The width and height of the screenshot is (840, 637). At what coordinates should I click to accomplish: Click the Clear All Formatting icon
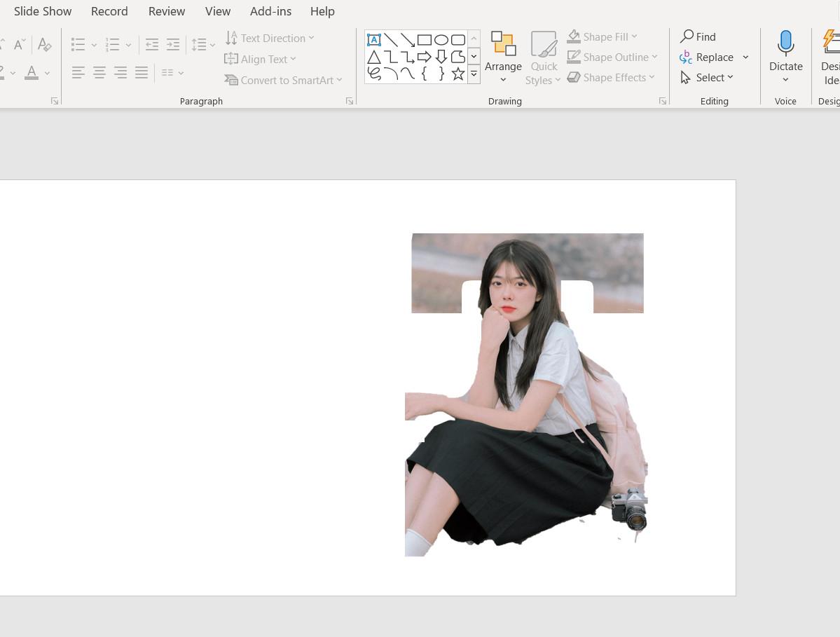click(x=45, y=44)
